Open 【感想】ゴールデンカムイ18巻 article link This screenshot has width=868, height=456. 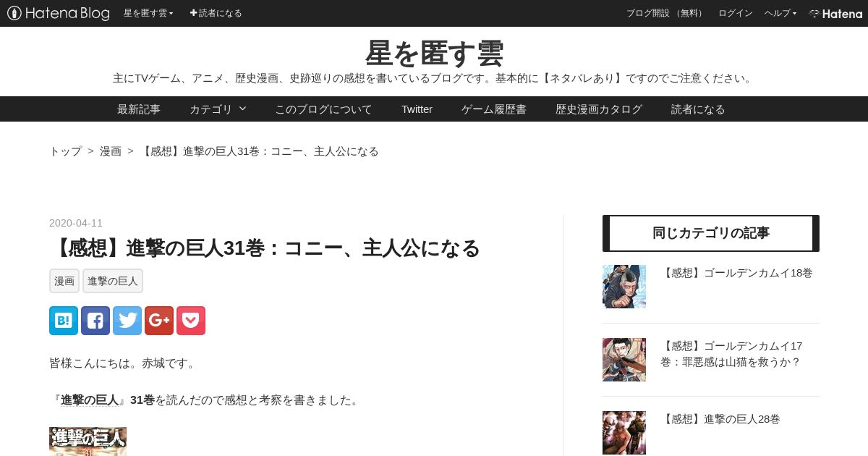[736, 273]
